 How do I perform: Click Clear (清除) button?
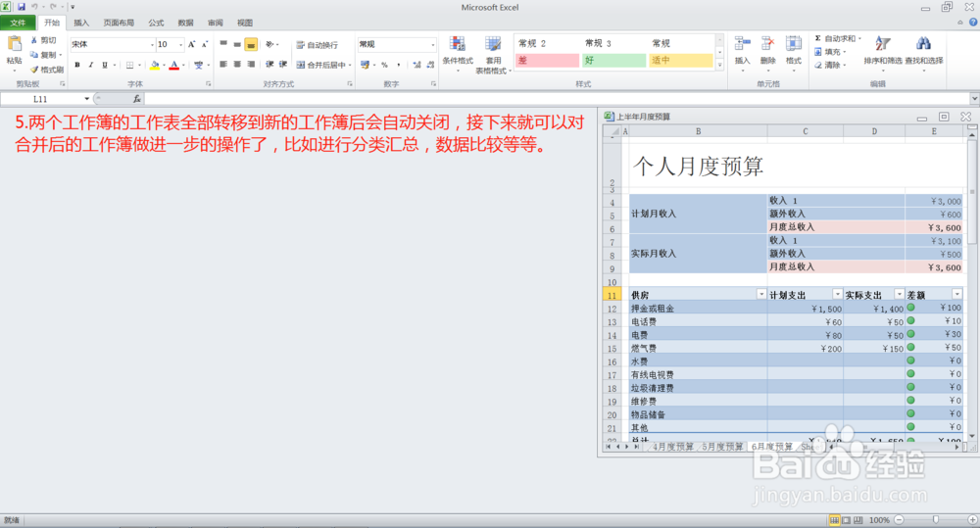(x=831, y=65)
